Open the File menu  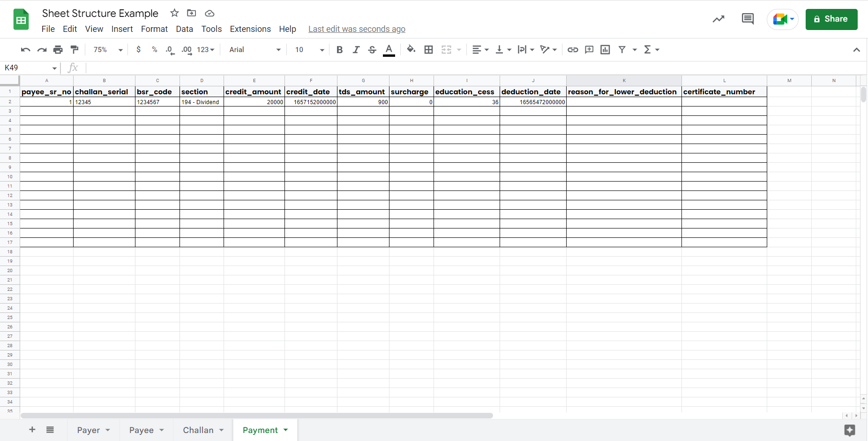pos(48,29)
